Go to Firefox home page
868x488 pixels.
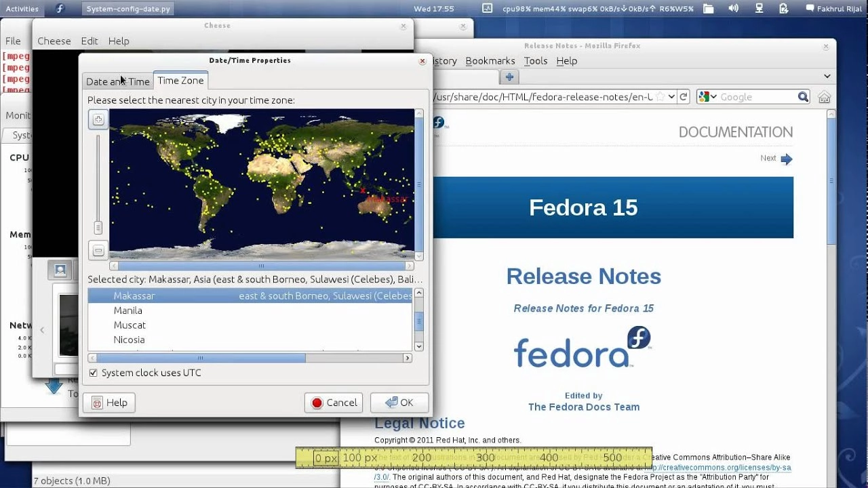coord(824,97)
